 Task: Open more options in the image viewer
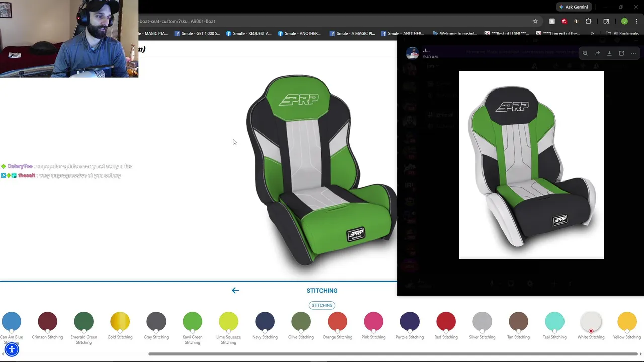click(x=633, y=53)
